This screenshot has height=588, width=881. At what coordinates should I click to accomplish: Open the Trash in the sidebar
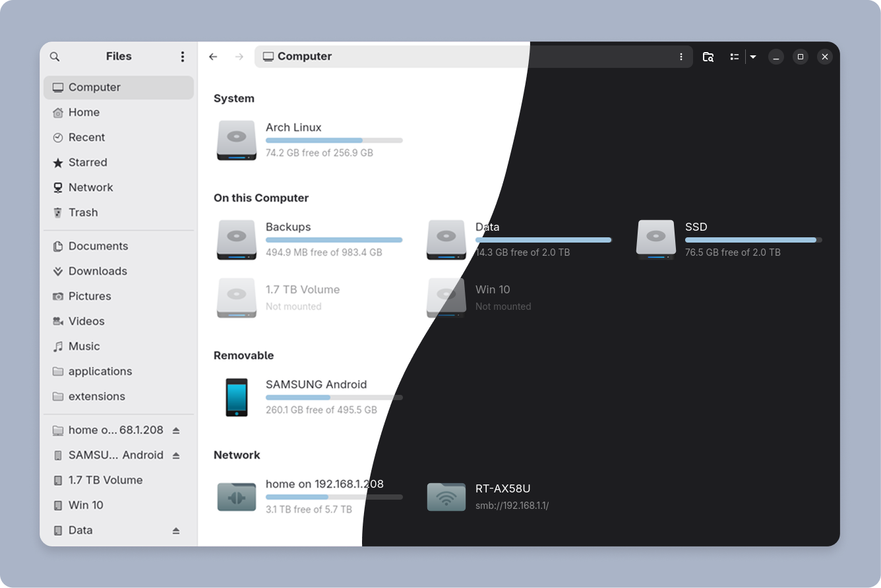119,213
